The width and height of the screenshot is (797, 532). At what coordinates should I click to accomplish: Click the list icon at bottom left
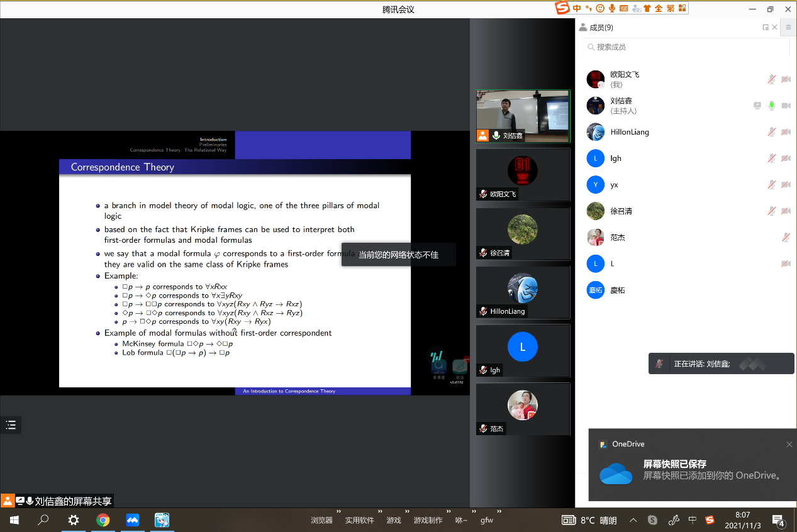tap(11, 425)
